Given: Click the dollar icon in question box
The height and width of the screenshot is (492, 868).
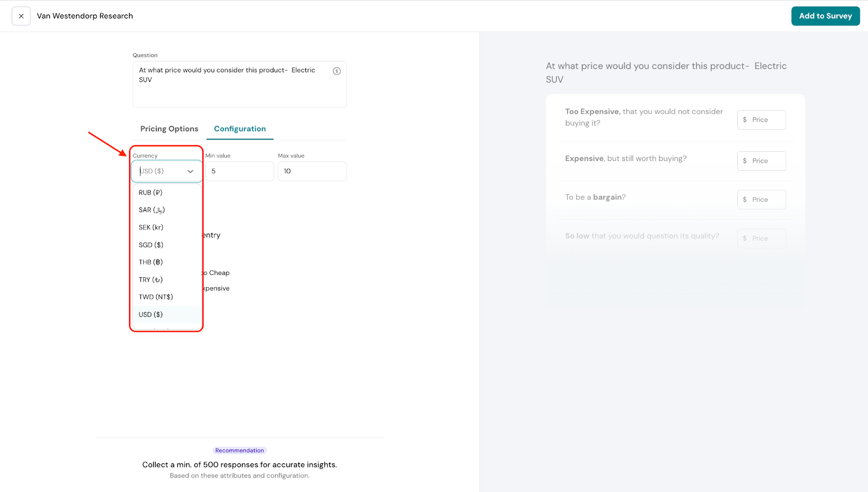Looking at the screenshot, I should (x=336, y=71).
